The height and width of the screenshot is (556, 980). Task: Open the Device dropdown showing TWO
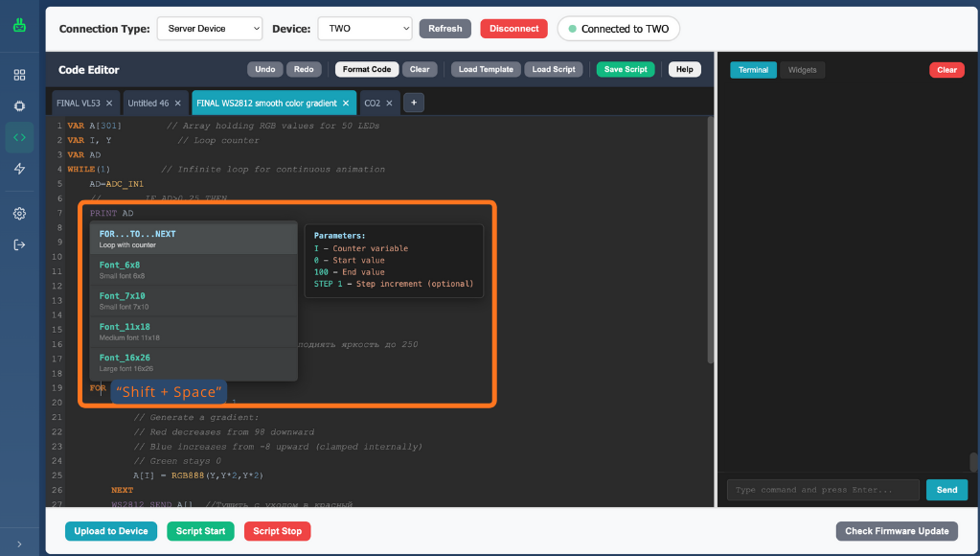365,29
